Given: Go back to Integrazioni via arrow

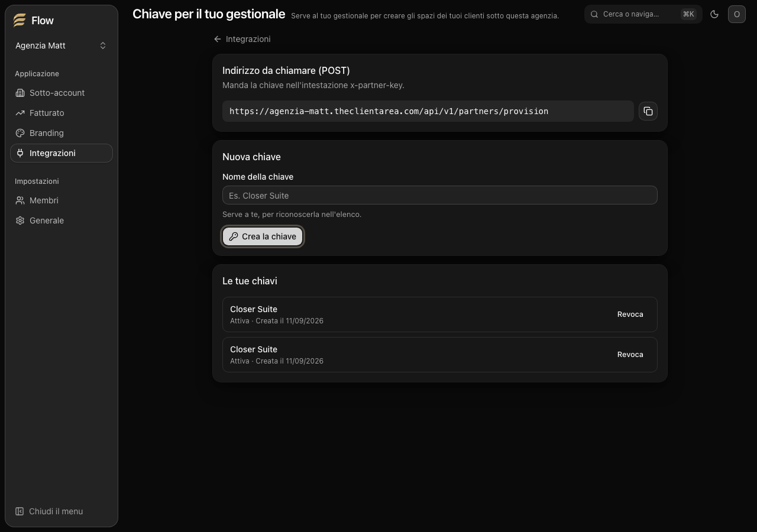Looking at the screenshot, I should point(242,39).
